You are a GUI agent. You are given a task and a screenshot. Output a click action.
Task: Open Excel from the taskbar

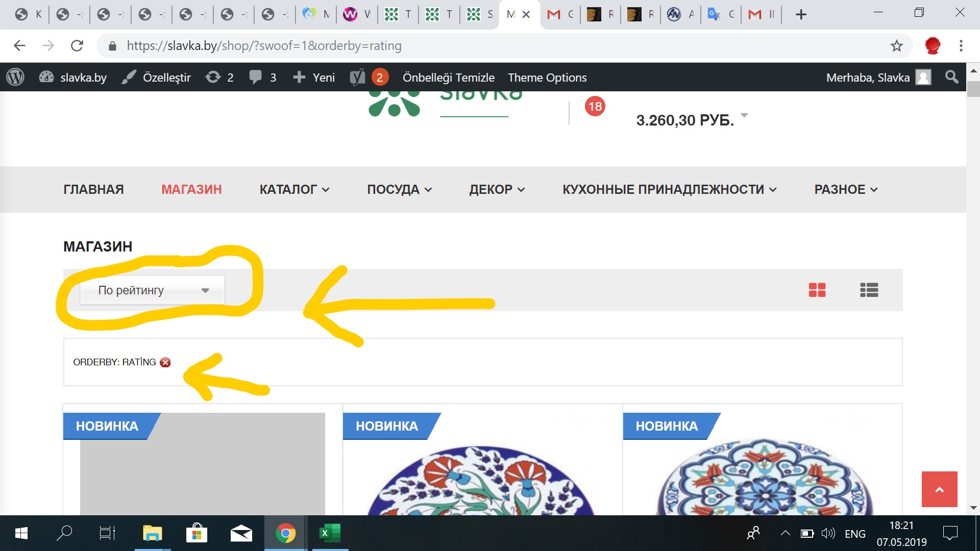click(330, 533)
